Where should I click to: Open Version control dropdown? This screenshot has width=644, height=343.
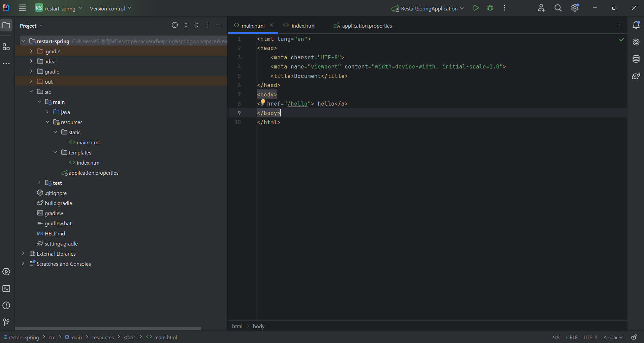click(x=110, y=8)
